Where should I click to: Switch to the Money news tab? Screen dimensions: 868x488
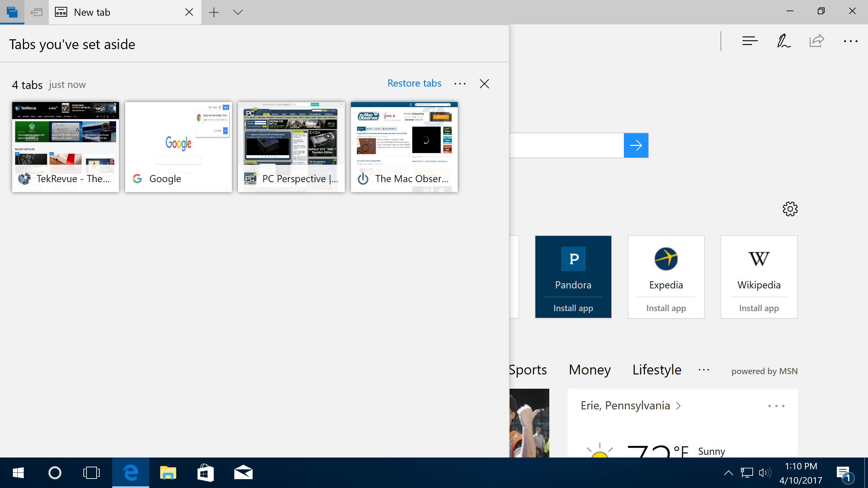coord(590,370)
